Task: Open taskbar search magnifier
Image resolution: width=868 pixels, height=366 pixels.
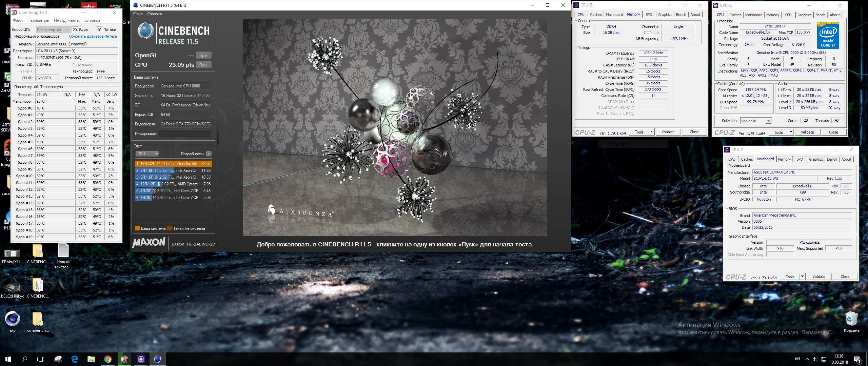Action: pos(24,359)
